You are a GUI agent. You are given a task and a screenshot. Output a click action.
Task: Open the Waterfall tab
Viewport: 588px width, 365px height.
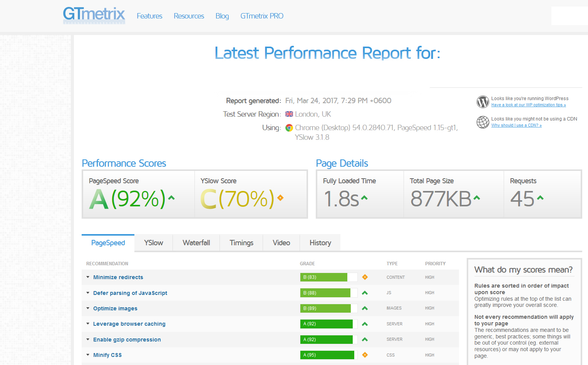point(196,243)
